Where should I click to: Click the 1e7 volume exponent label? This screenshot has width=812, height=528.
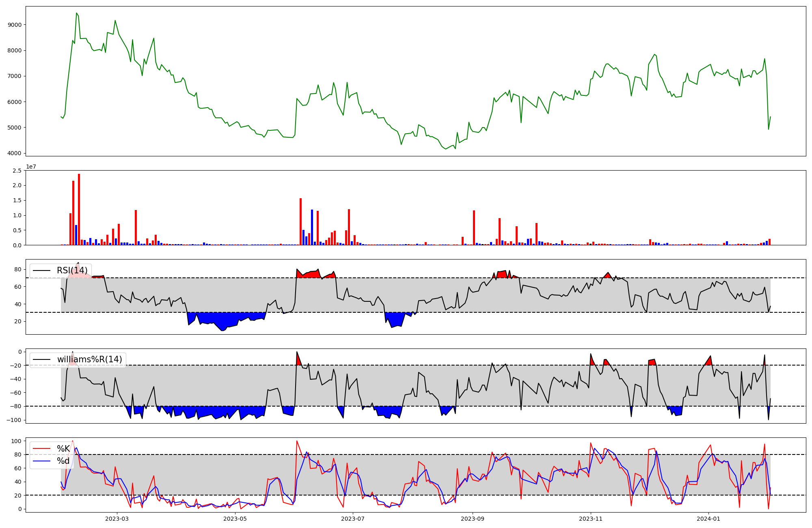pyautogui.click(x=31, y=167)
